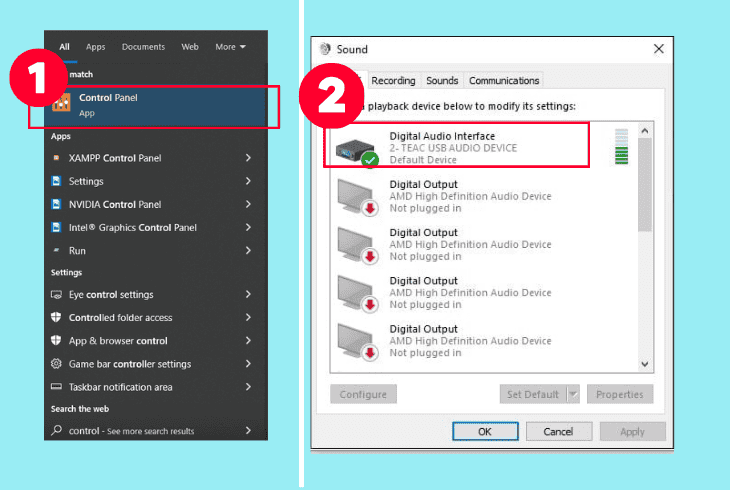
Task: Expand the Eye control settings chevron
Action: pyautogui.click(x=248, y=294)
